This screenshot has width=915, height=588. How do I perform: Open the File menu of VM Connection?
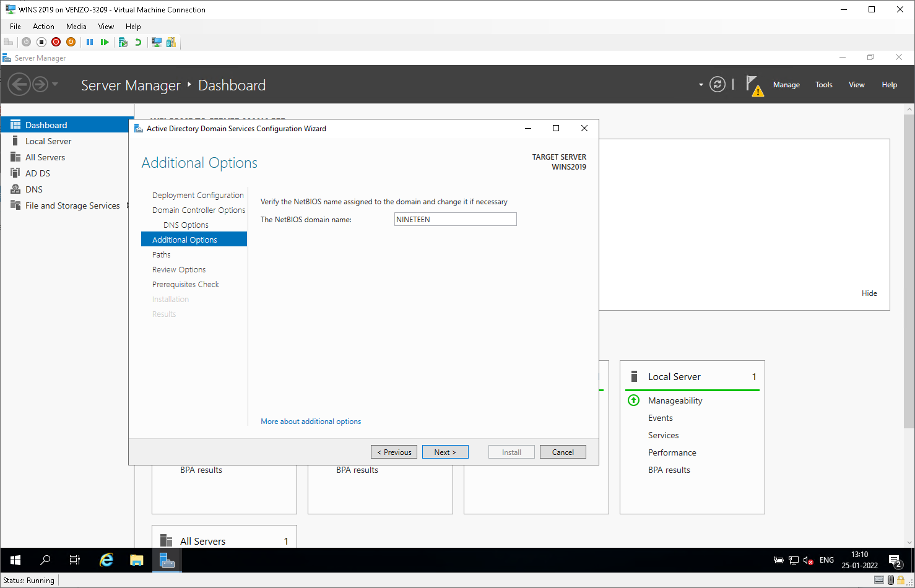pyautogui.click(x=15, y=27)
